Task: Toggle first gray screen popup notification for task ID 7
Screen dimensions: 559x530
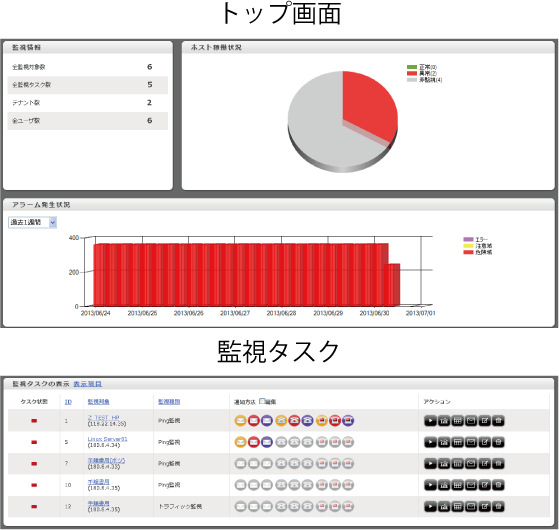Action: pos(322,464)
